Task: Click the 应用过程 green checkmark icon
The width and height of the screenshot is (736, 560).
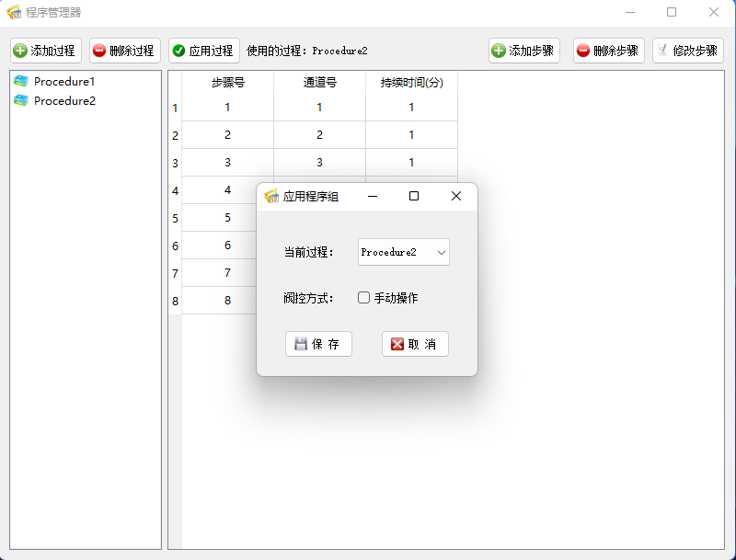Action: [x=178, y=51]
